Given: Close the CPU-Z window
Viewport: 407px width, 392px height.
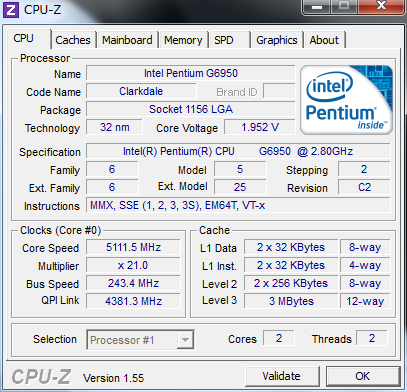Looking at the screenshot, I should [x=381, y=7].
